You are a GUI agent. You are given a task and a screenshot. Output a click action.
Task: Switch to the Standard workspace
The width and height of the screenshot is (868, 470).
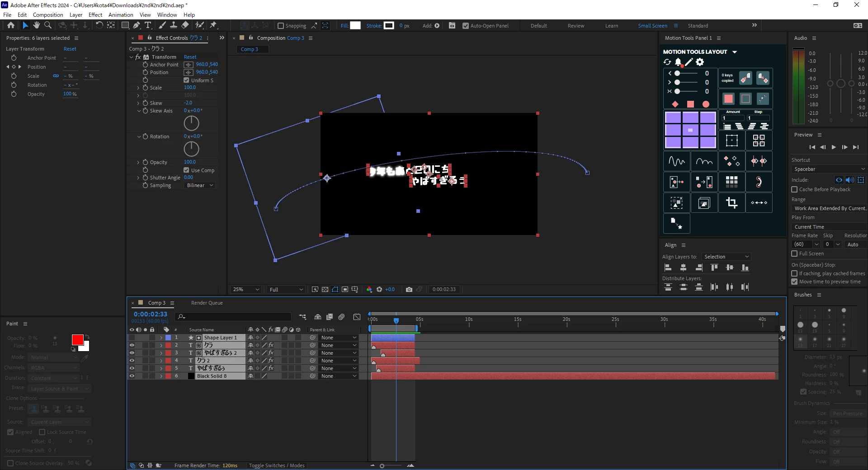click(698, 26)
